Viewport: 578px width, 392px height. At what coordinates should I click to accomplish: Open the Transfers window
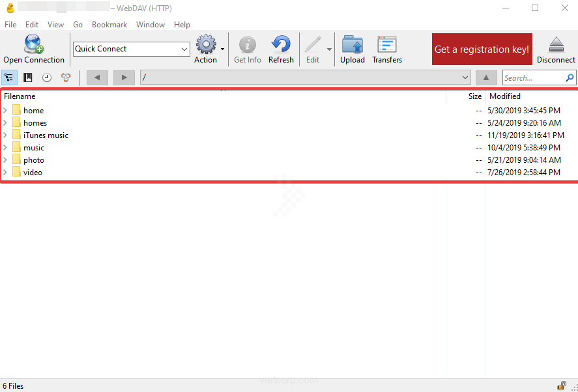(x=386, y=45)
